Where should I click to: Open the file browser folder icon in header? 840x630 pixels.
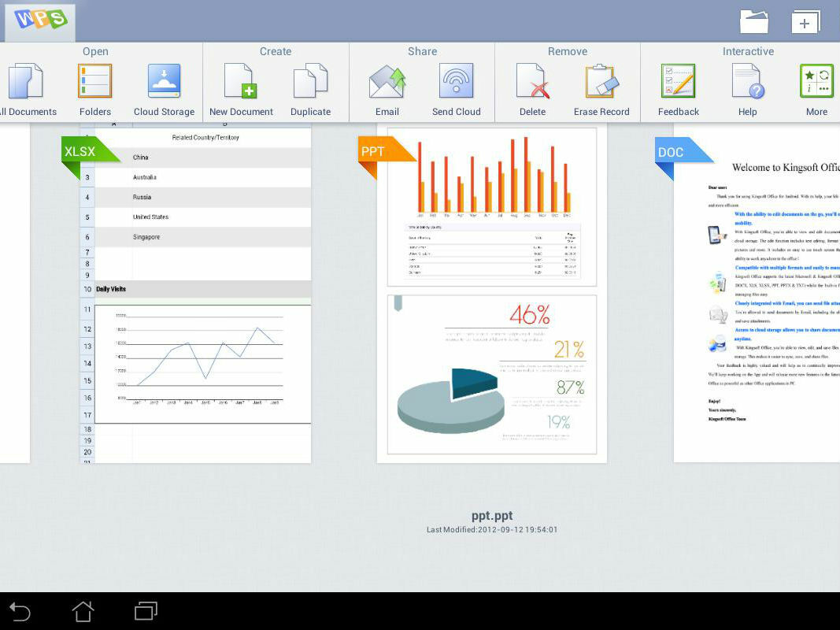click(x=753, y=23)
